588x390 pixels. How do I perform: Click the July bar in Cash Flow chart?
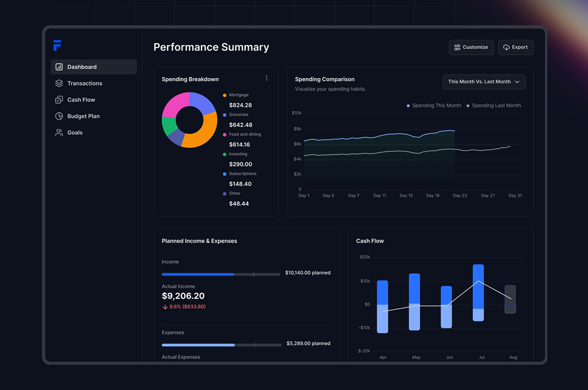tap(478, 293)
